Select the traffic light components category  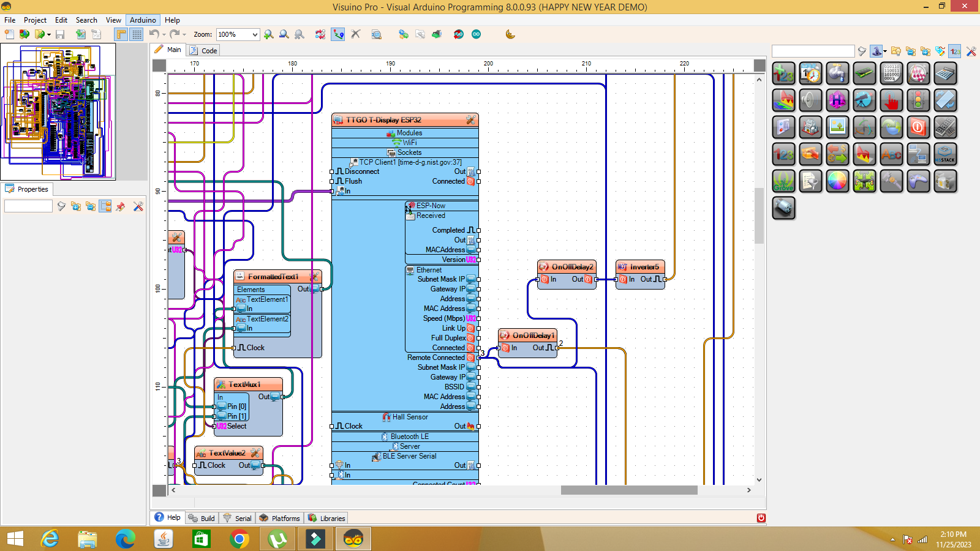point(919,100)
